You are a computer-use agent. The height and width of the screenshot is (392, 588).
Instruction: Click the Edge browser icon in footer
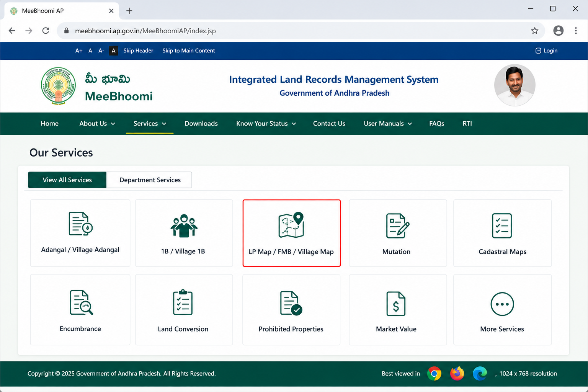point(480,374)
